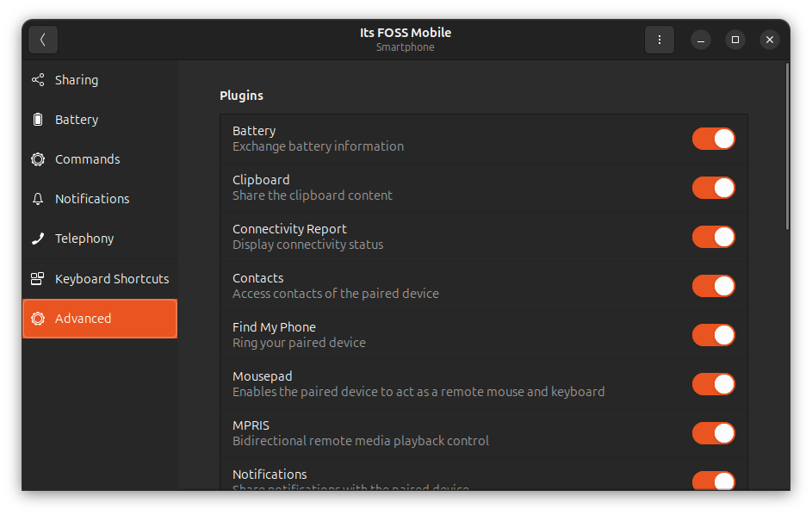This screenshot has width=812, height=515.
Task: Open the Telephony settings page
Action: (84, 239)
